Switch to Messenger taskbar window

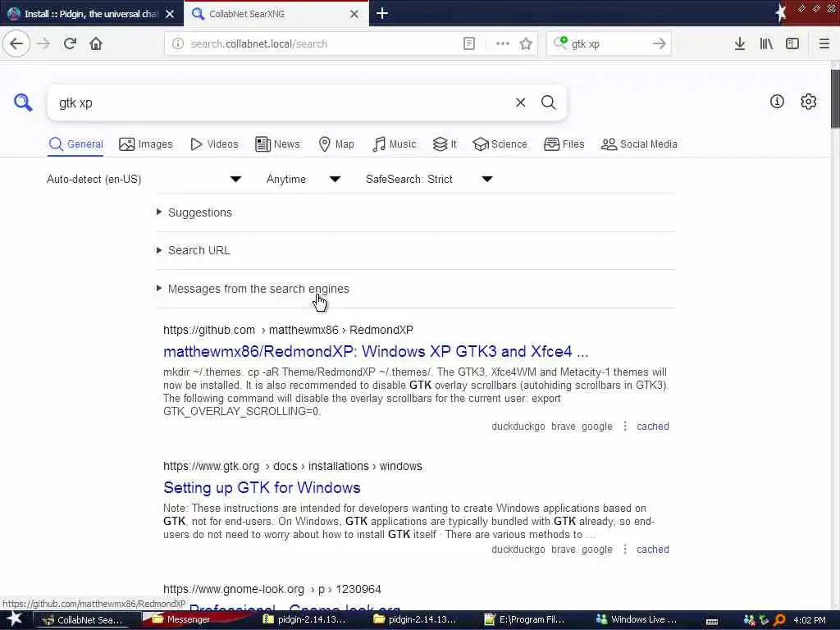click(x=182, y=620)
